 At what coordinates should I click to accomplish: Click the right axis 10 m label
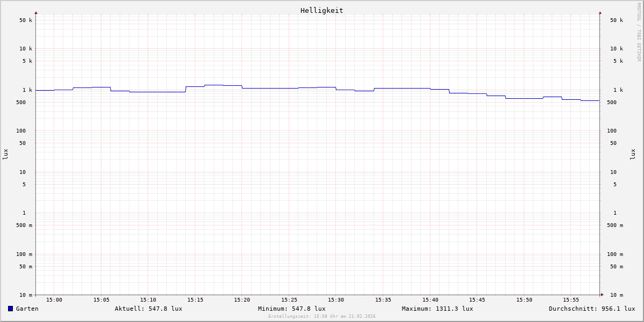click(x=617, y=295)
